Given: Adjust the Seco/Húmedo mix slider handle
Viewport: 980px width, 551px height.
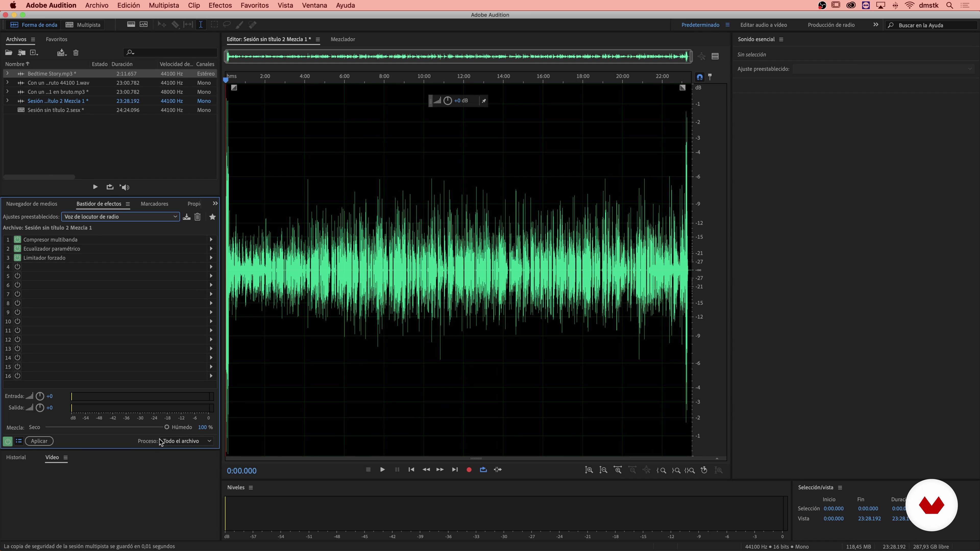Looking at the screenshot, I should click(x=167, y=427).
